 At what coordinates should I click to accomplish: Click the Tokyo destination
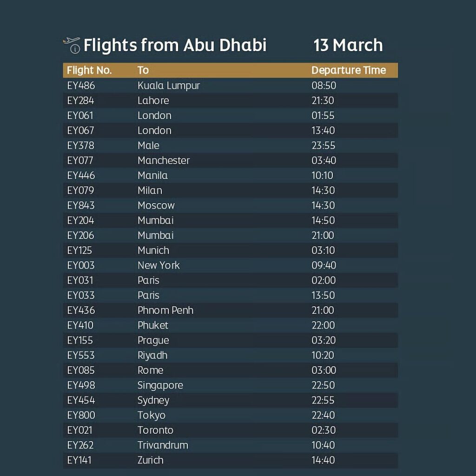(x=151, y=415)
